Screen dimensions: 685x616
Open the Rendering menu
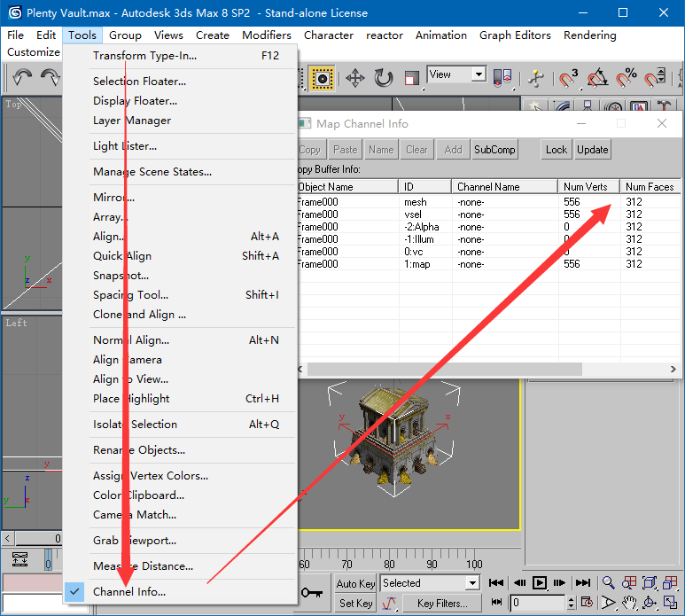[590, 35]
